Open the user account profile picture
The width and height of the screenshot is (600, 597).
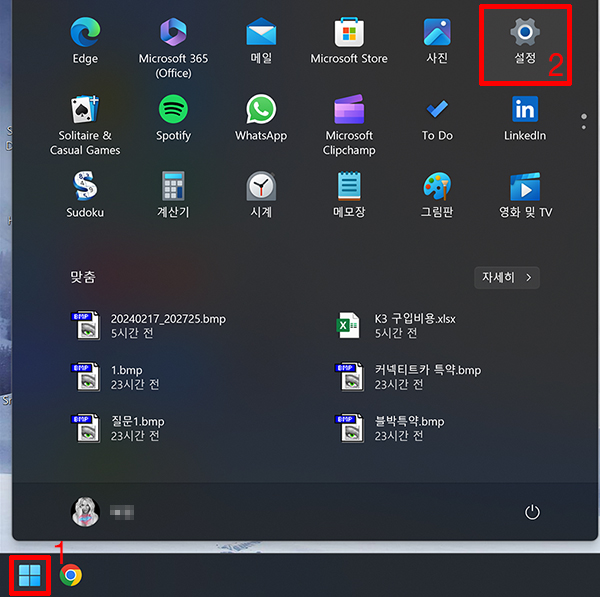point(85,512)
